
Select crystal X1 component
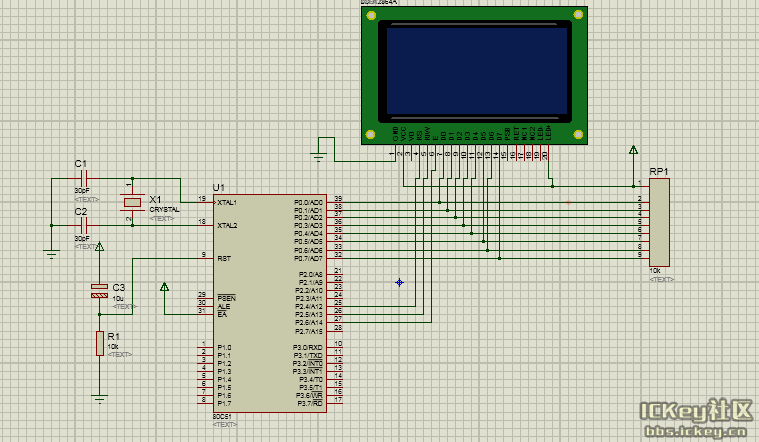tap(132, 202)
